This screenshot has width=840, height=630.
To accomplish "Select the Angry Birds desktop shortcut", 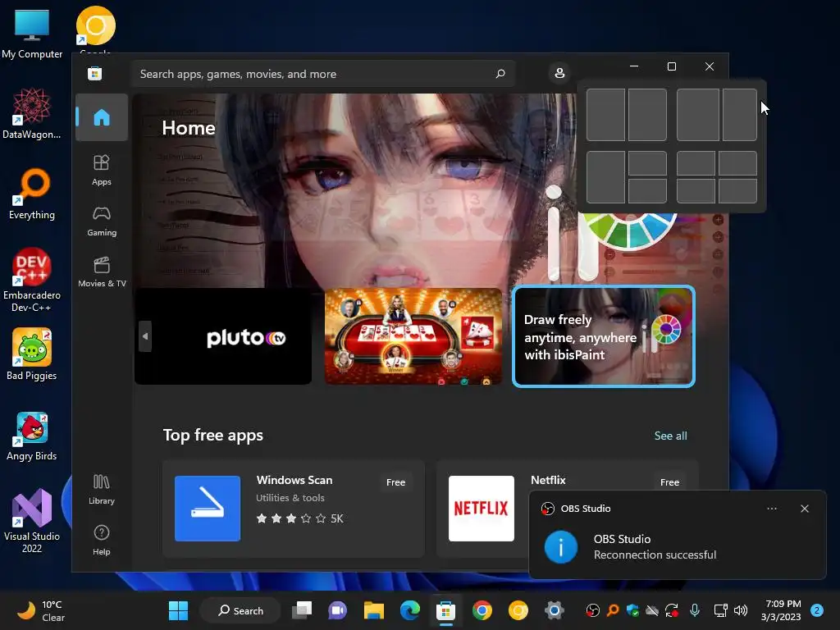I will 32,436.
